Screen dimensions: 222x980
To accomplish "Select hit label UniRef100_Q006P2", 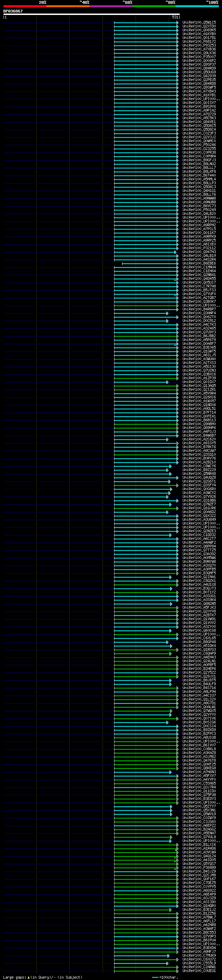I will (x=199, y=60).
